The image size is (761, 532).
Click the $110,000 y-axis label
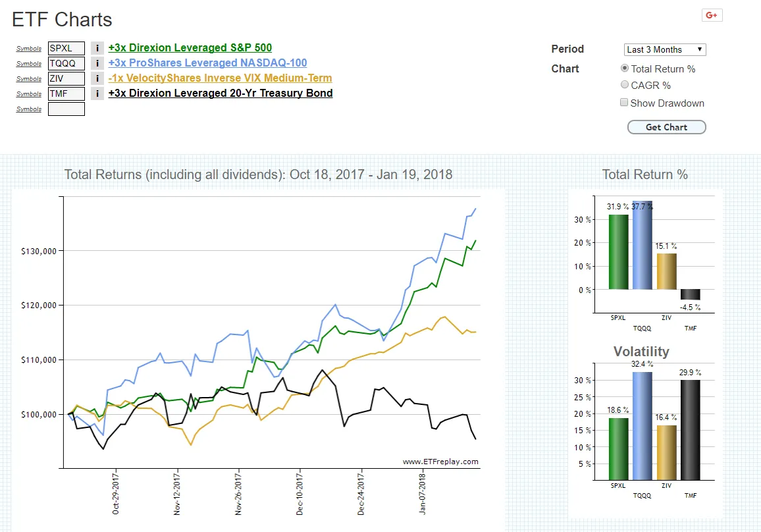click(x=39, y=359)
